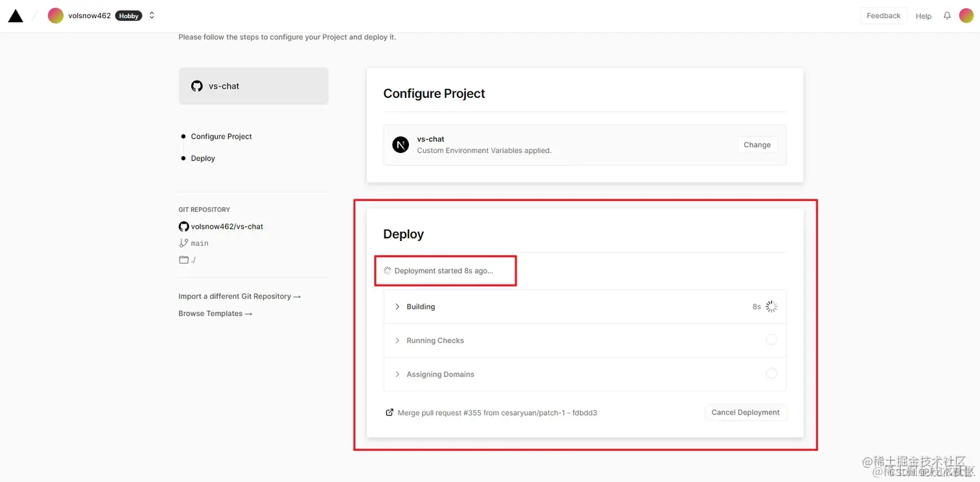The image size is (980, 482).
Task: Click the Vercel triangle logo
Action: (x=16, y=16)
